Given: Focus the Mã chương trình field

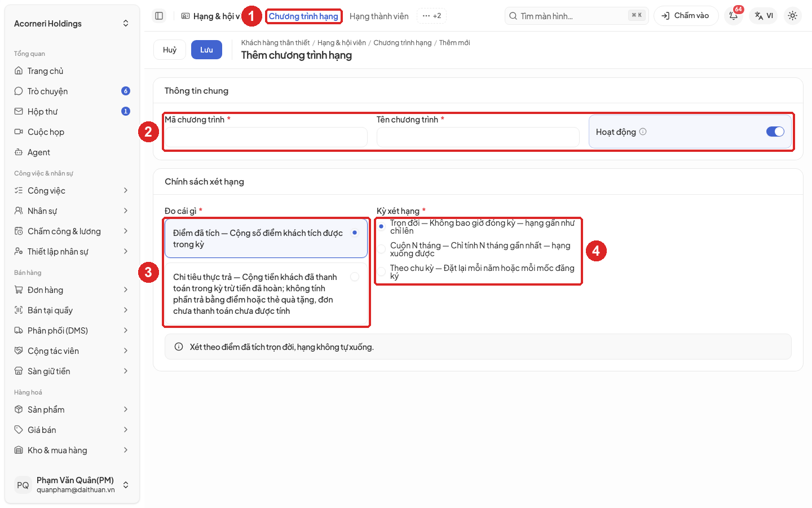Looking at the screenshot, I should click(x=266, y=137).
